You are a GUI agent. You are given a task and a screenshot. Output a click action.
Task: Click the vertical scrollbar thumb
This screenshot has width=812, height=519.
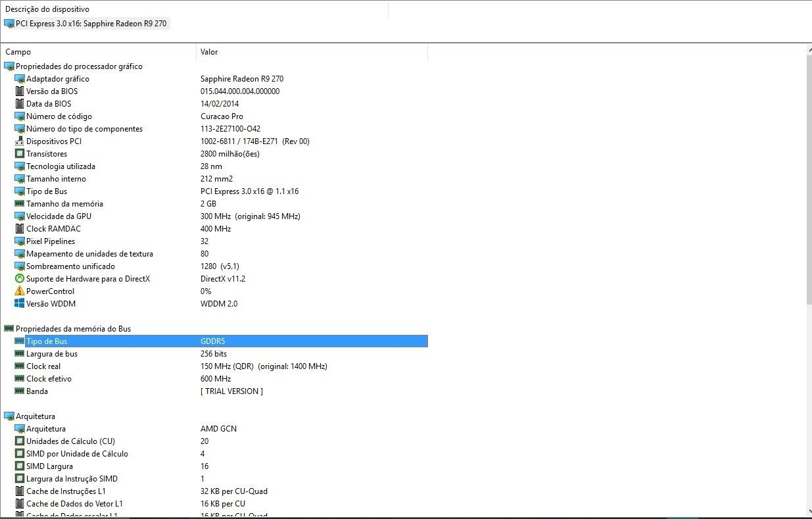point(808,179)
